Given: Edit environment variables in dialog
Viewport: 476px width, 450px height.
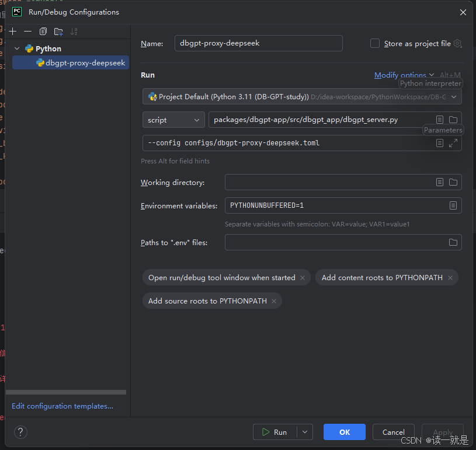Looking at the screenshot, I should (453, 205).
